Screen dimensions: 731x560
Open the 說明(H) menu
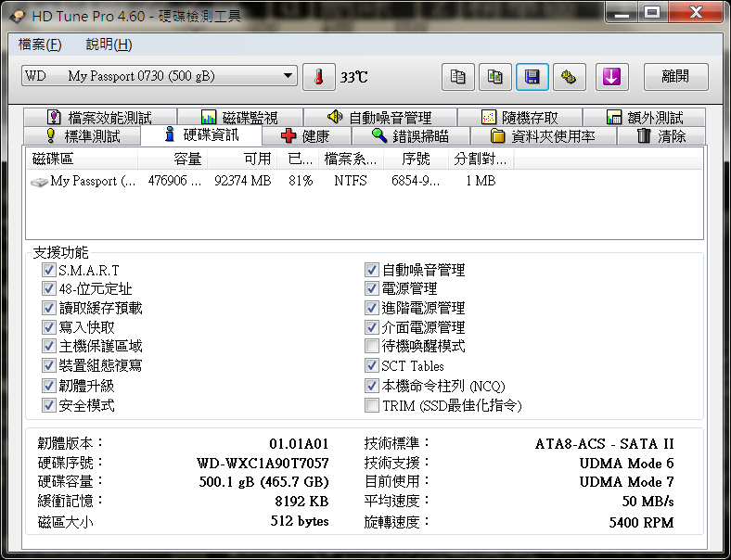point(109,45)
